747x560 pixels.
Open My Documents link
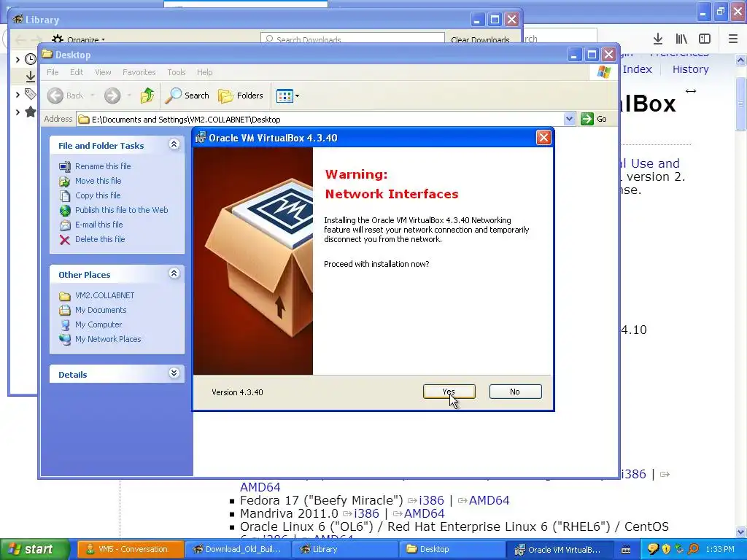[101, 310]
